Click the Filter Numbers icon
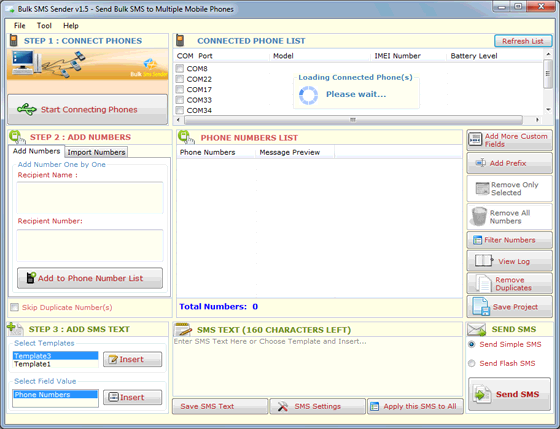 click(x=478, y=240)
